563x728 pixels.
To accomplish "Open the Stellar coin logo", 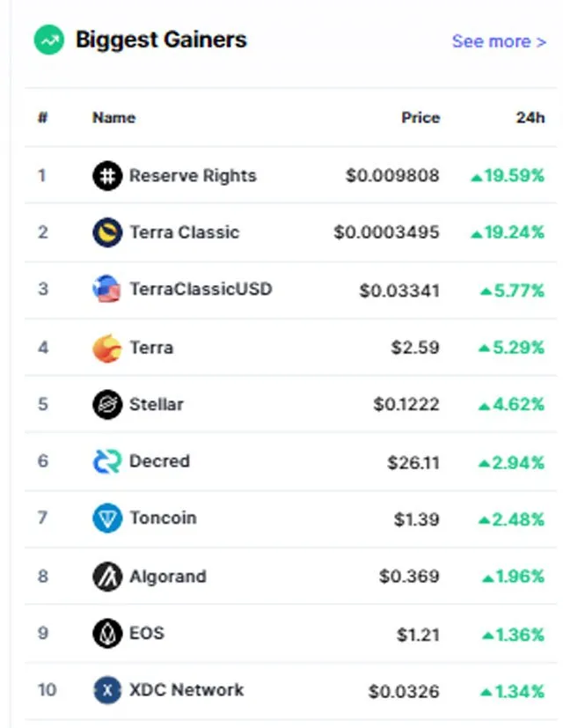I will pos(107,404).
